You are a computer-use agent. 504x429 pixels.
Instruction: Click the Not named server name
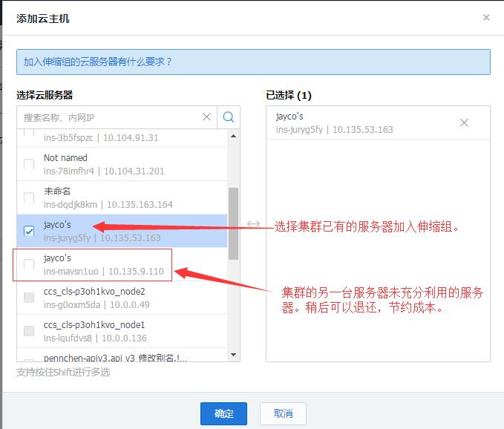[x=65, y=158]
